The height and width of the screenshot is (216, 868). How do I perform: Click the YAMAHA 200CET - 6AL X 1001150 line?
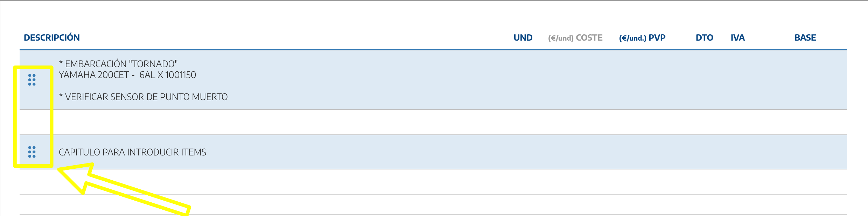tap(127, 75)
